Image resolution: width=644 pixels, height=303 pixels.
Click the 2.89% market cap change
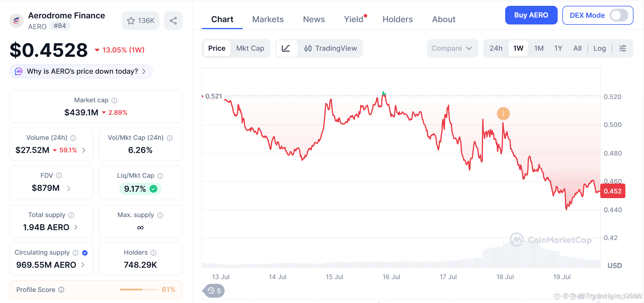point(115,112)
